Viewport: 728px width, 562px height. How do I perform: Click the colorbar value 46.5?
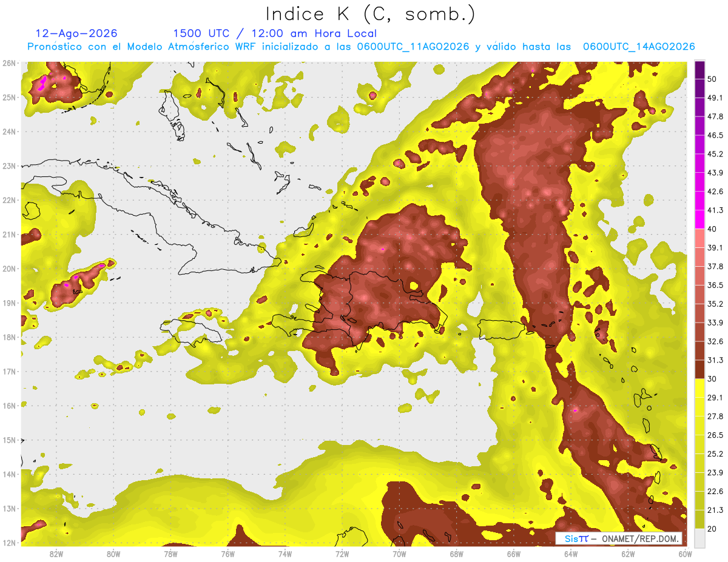[715, 135]
